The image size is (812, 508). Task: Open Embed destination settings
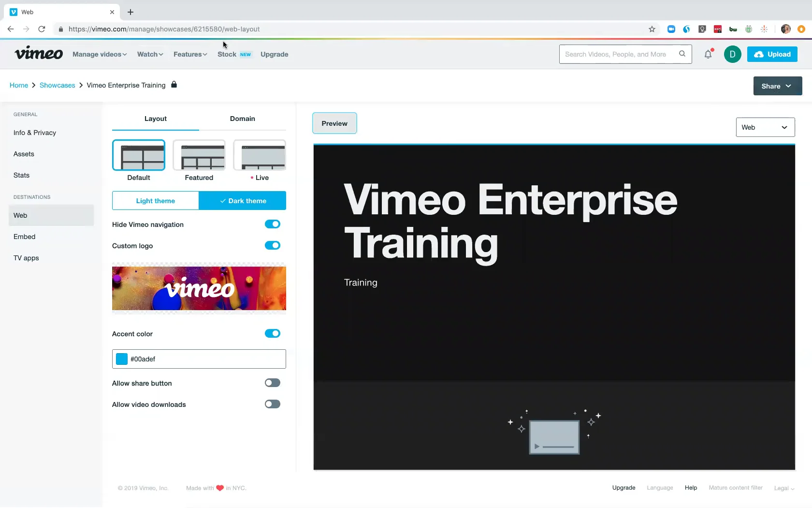24,237
